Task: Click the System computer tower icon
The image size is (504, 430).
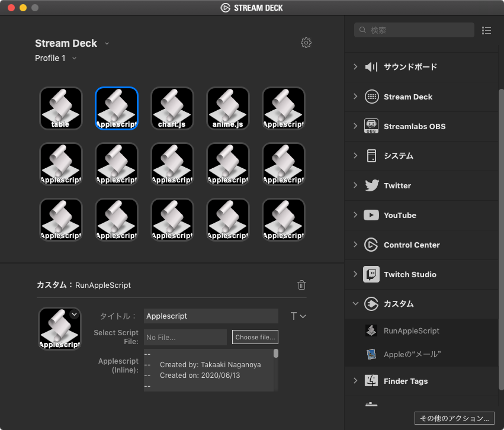Action: 371,156
